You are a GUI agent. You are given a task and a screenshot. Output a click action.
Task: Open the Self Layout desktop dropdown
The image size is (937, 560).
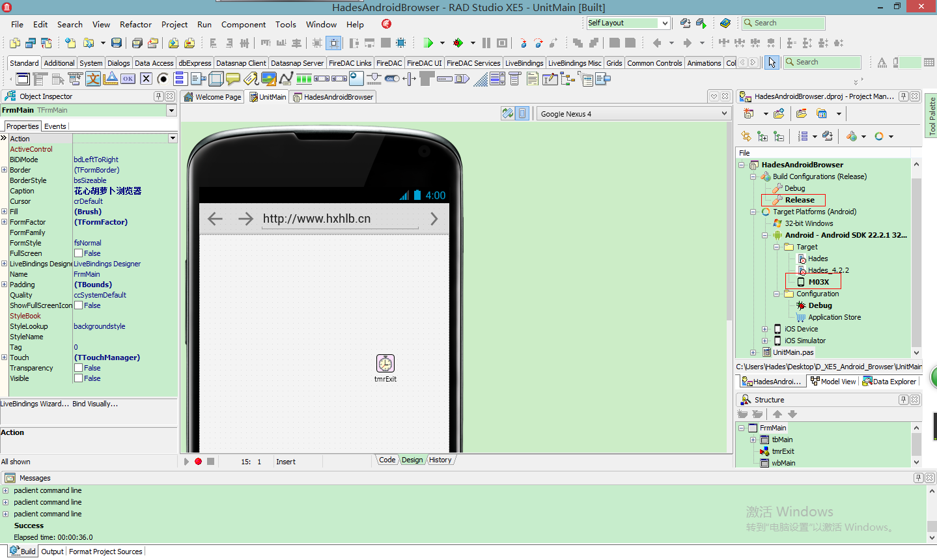(x=665, y=23)
